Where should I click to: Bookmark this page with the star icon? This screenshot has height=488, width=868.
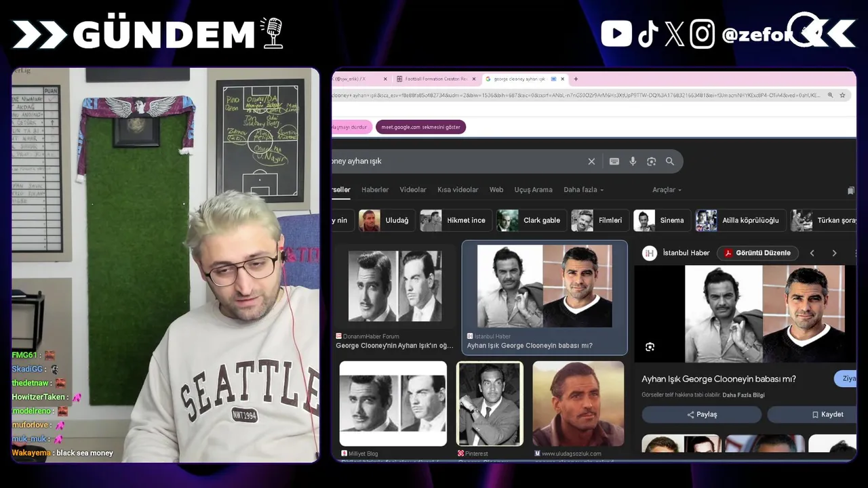click(x=842, y=96)
